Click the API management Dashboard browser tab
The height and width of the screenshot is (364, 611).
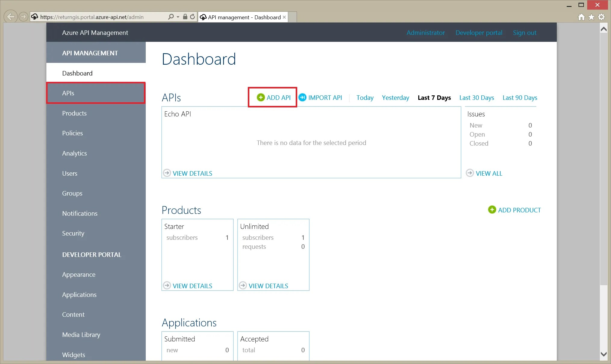[243, 17]
